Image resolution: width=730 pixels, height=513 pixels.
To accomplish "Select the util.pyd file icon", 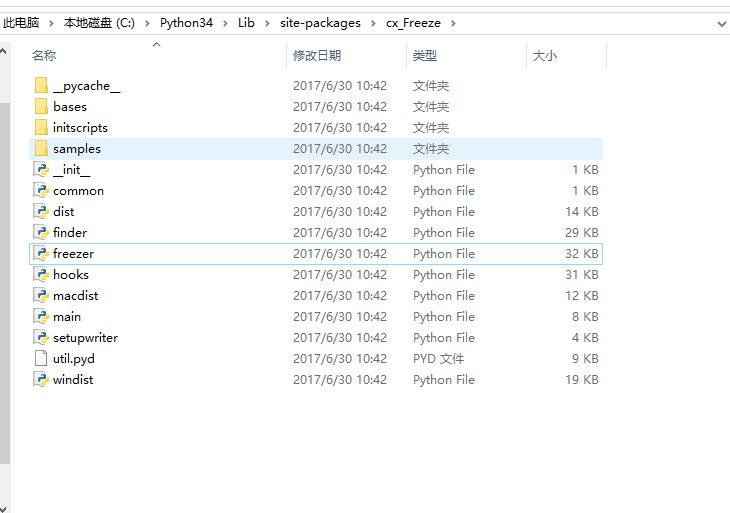I will 41,359.
